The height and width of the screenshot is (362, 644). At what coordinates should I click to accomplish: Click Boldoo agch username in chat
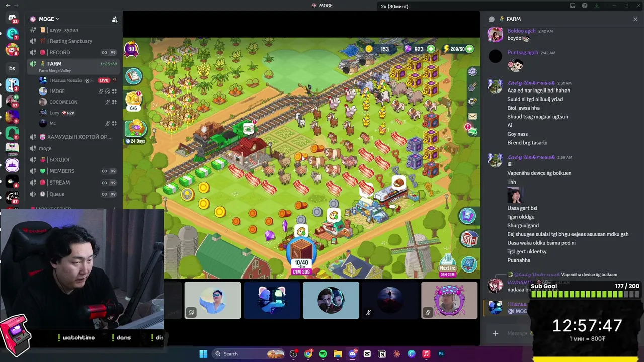522,31
